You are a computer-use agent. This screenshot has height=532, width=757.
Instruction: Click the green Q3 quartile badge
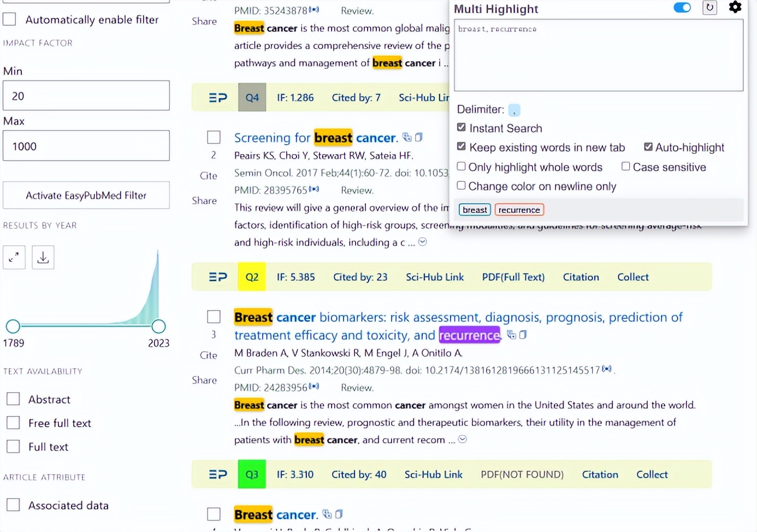point(252,474)
